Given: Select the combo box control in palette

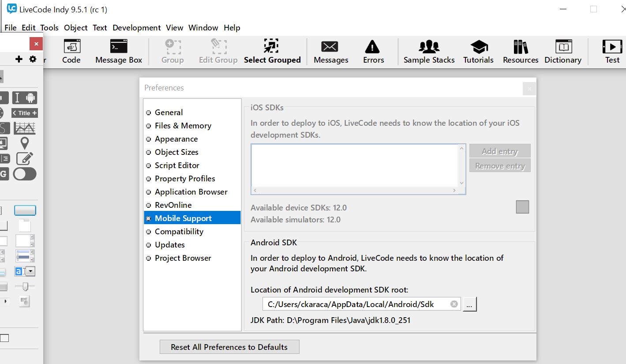Looking at the screenshot, I should tap(25, 271).
